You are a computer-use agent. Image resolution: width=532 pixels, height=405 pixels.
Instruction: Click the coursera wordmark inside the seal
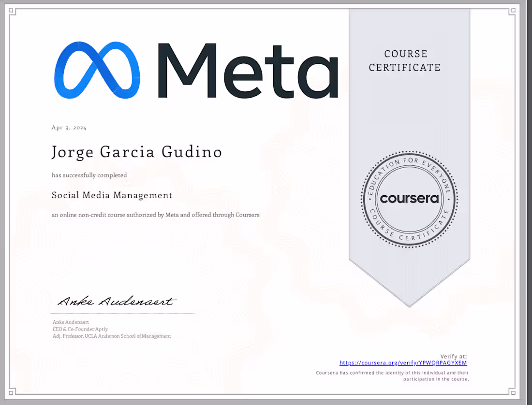(409, 199)
